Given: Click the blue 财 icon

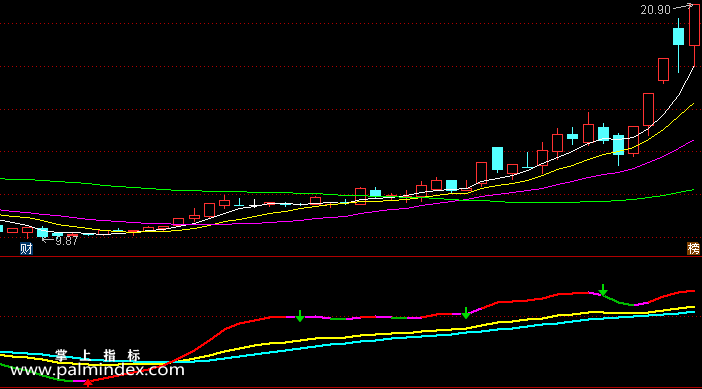Looking at the screenshot, I should click(x=26, y=249).
